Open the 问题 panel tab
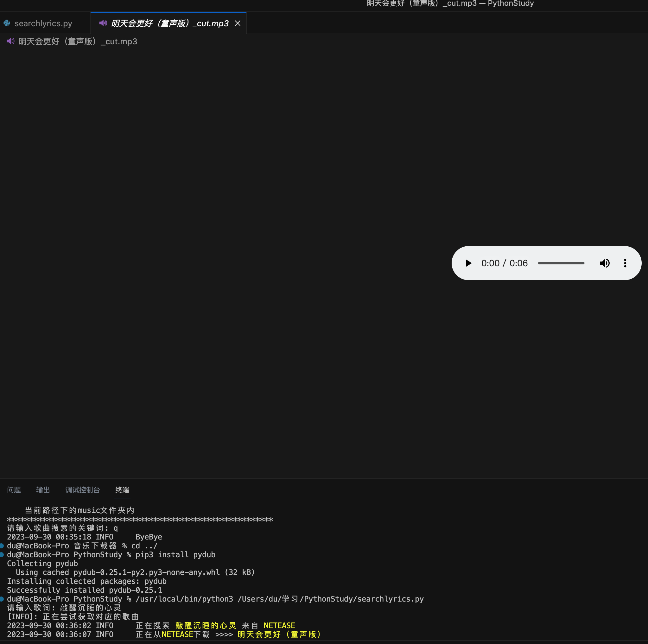The height and width of the screenshot is (644, 648). [x=14, y=490]
